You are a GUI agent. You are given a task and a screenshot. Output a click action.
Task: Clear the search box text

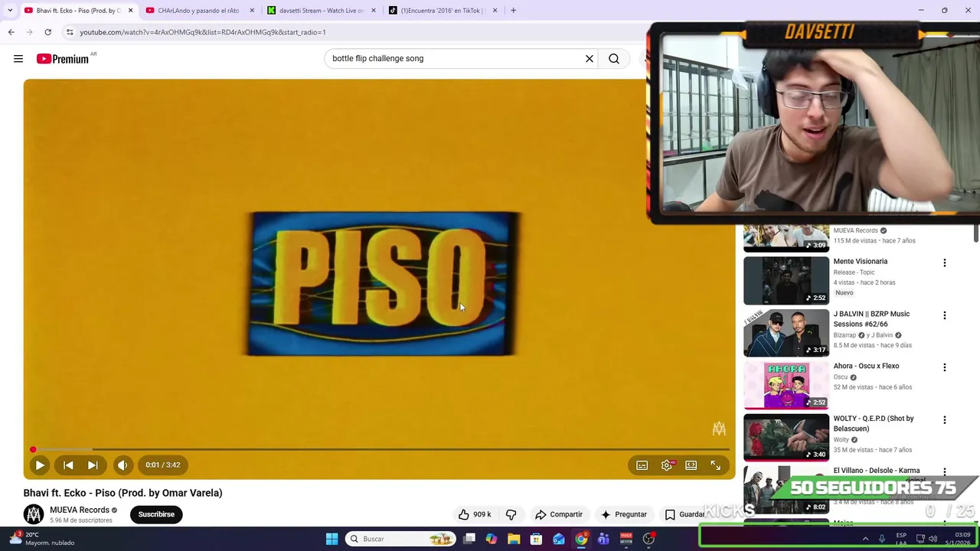pos(590,58)
